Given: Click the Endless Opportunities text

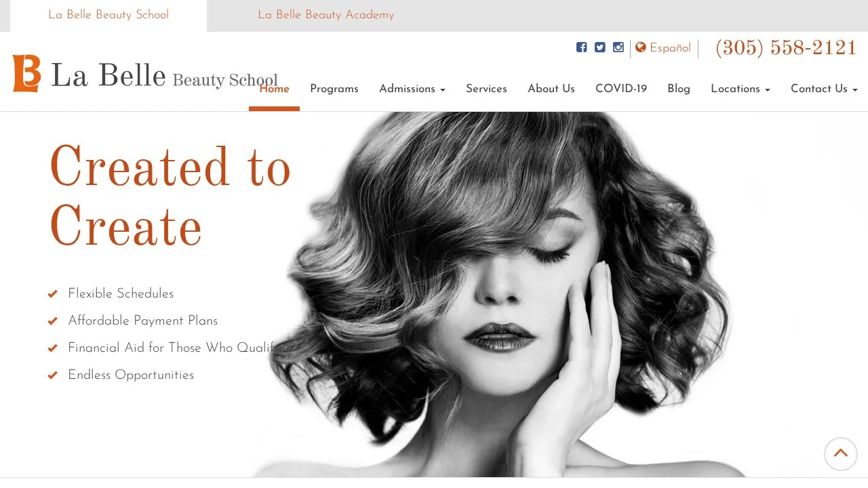Looking at the screenshot, I should point(131,375).
